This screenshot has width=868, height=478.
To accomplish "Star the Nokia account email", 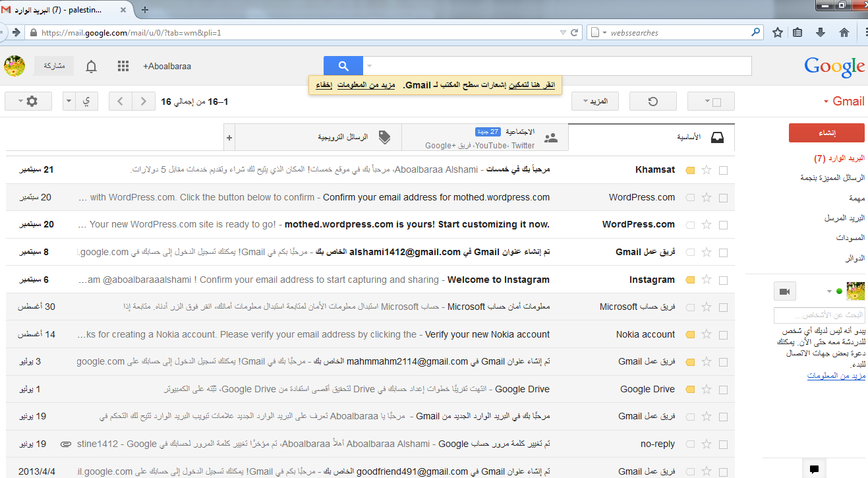I will click(707, 334).
